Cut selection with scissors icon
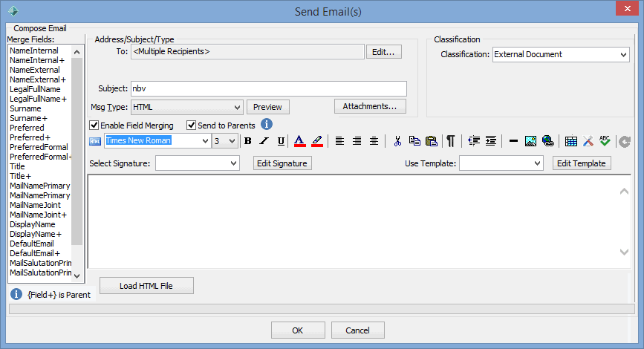 click(x=397, y=141)
